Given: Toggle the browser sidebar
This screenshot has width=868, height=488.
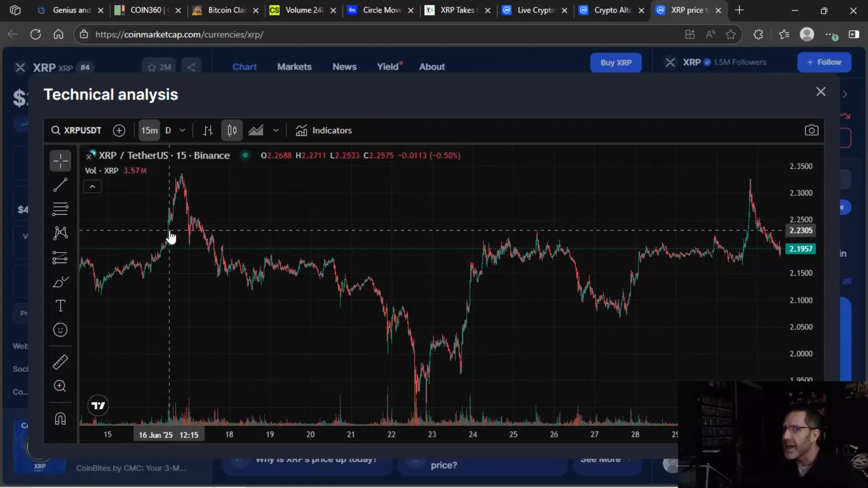Looking at the screenshot, I should point(854,34).
